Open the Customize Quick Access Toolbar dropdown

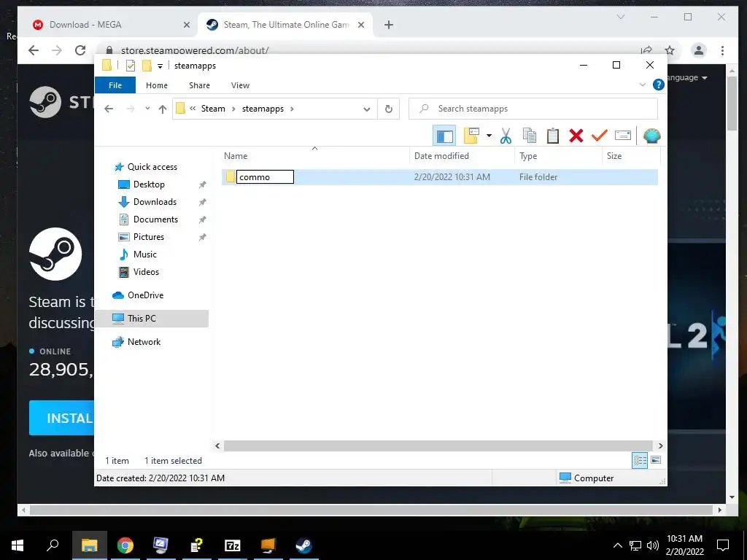pos(160,66)
